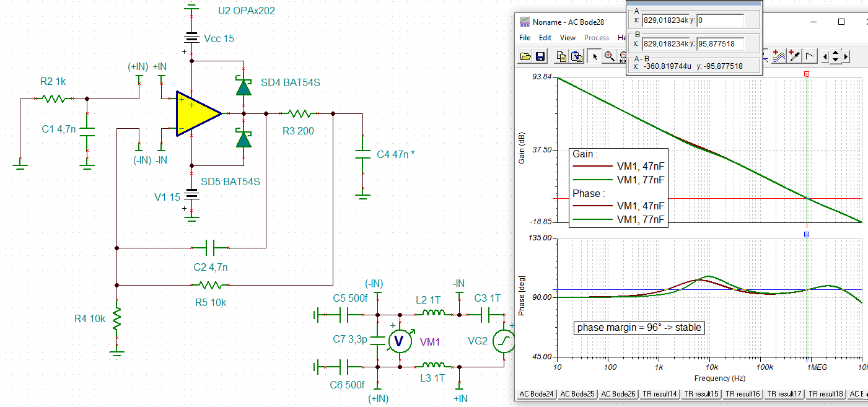Select resistor R2 1k symbol
Screen dimensions: 868x407
coord(54,98)
